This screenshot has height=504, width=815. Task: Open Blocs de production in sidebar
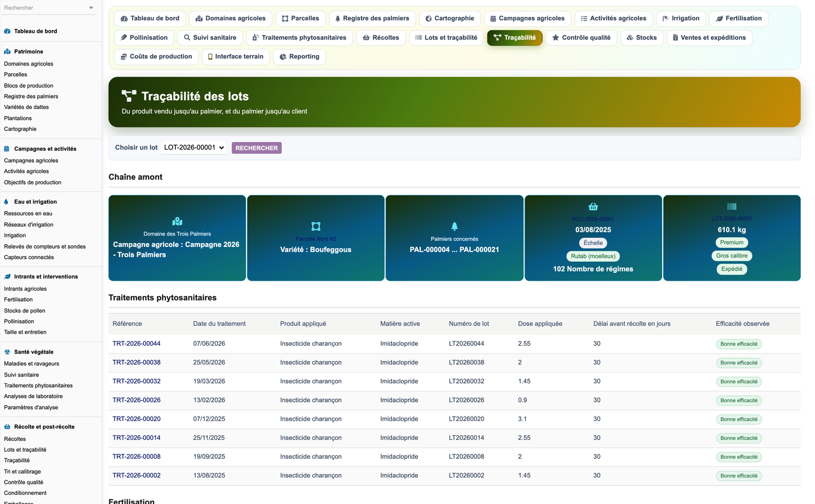tap(29, 86)
